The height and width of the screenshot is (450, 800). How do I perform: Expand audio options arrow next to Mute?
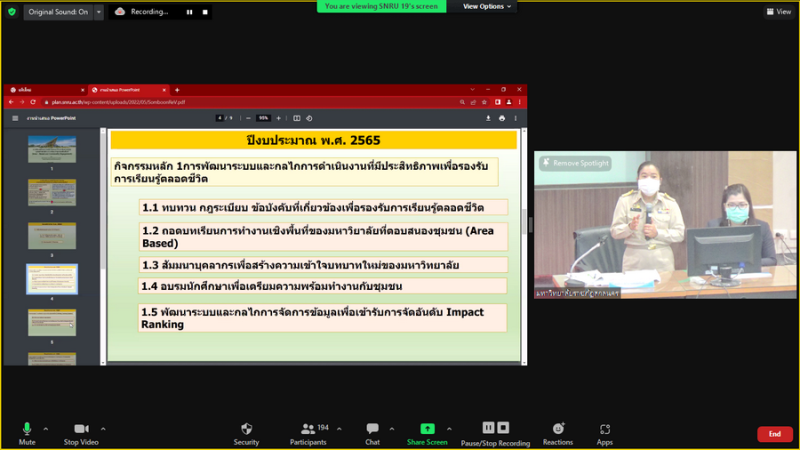46,428
